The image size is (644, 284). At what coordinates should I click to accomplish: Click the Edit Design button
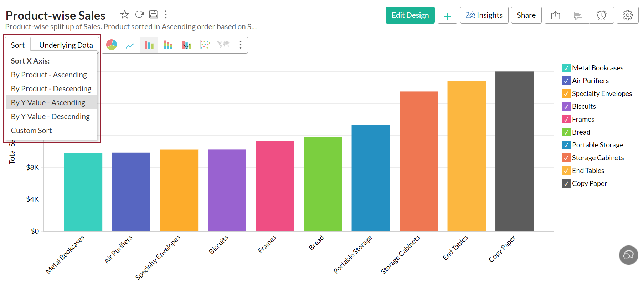pyautogui.click(x=410, y=15)
